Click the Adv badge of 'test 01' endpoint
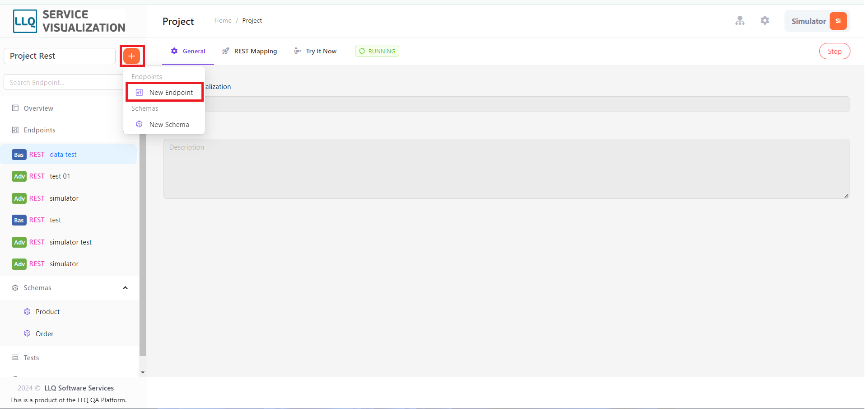 pos(19,176)
